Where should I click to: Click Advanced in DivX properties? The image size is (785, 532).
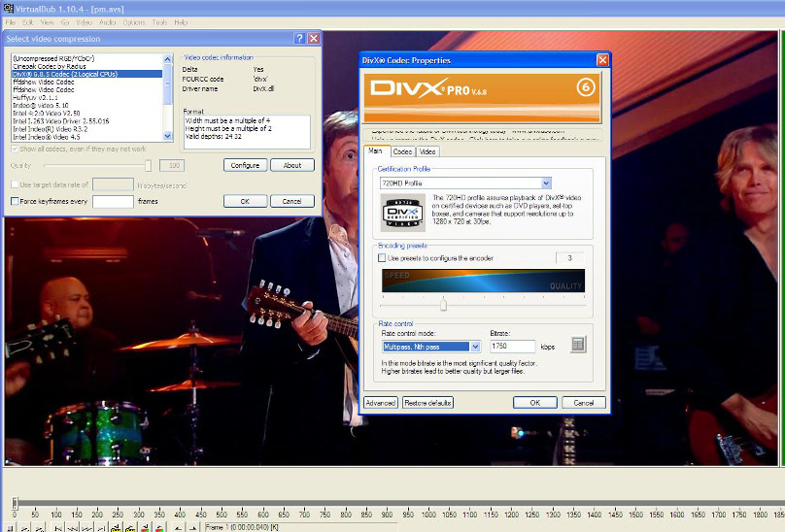[381, 403]
